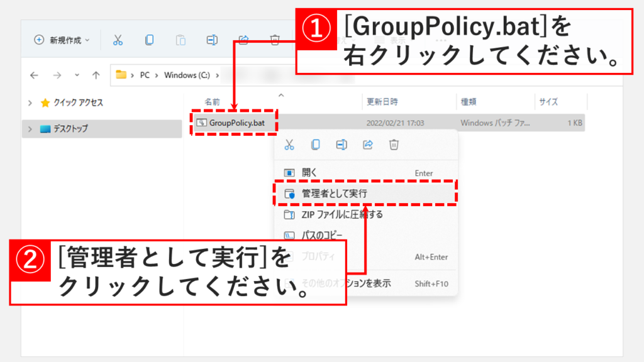Viewport: 644px width, 362px height.
Task: Click the Share icon in the context menu
Action: pos(368,145)
